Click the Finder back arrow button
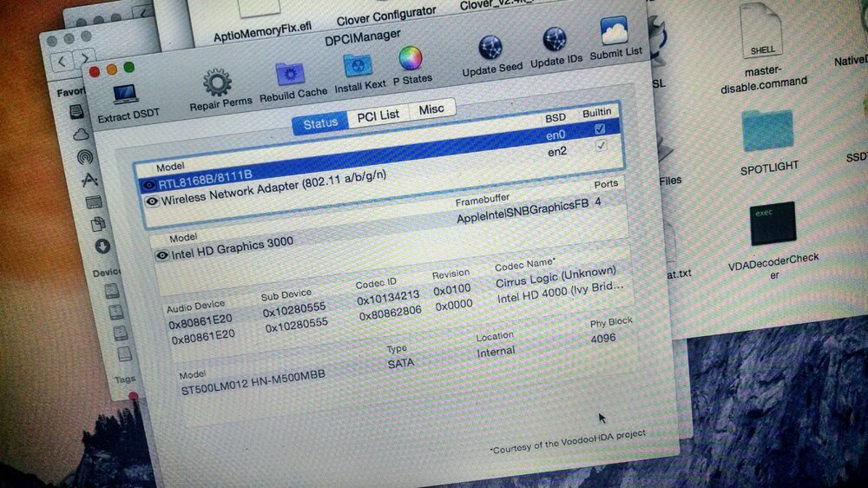The height and width of the screenshot is (488, 868). [x=62, y=63]
